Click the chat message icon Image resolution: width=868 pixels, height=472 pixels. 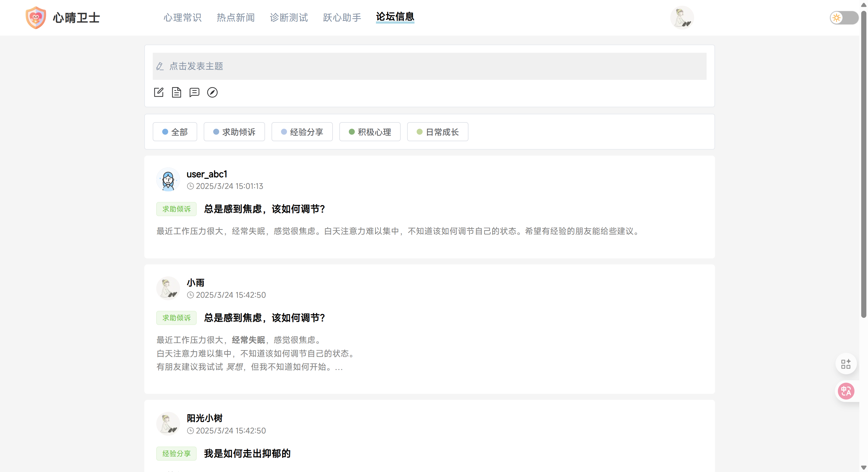194,92
